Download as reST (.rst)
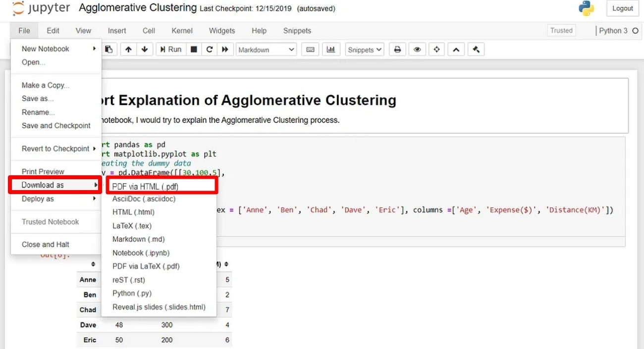The width and height of the screenshot is (644, 349). pyautogui.click(x=159, y=280)
